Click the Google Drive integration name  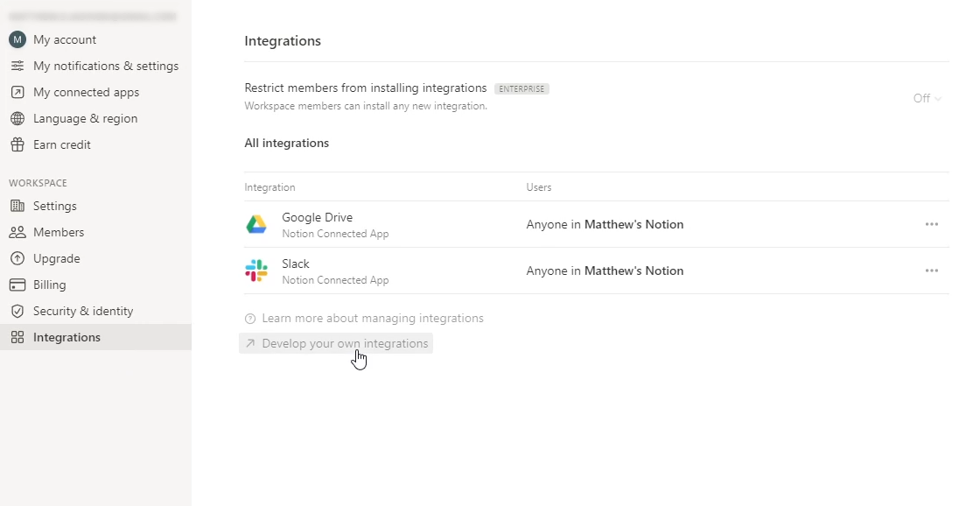pyautogui.click(x=317, y=218)
